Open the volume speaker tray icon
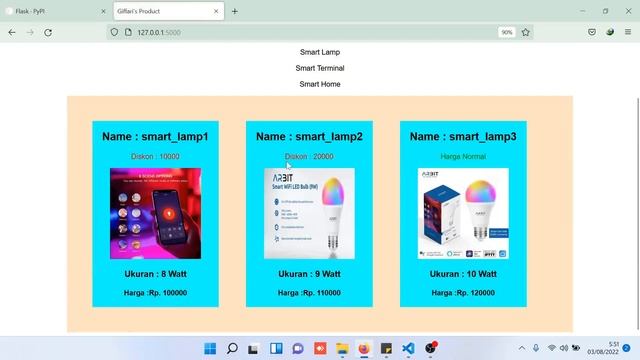The width and height of the screenshot is (640, 360). pyautogui.click(x=564, y=348)
